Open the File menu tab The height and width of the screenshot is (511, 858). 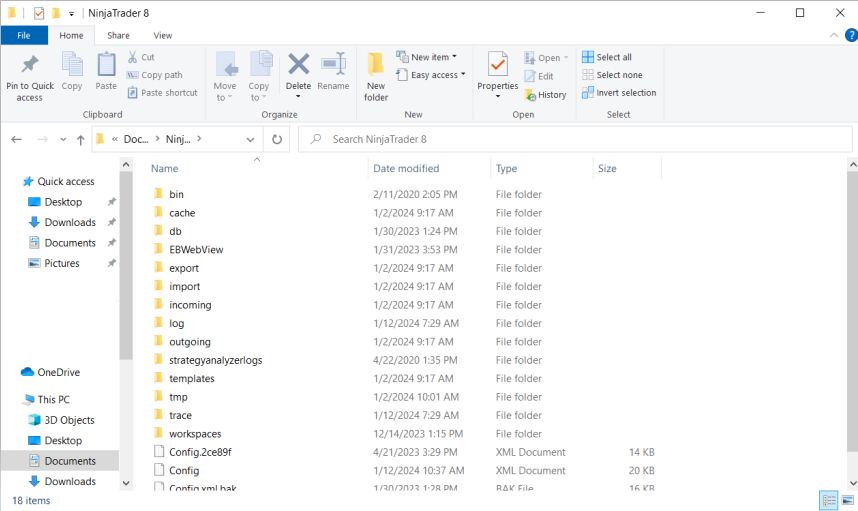point(24,36)
